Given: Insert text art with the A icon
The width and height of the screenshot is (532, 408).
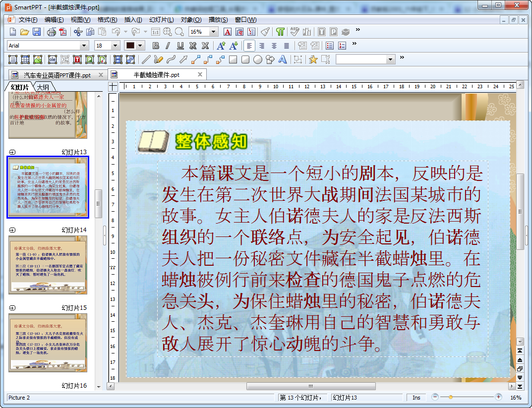Looking at the screenshot, I should pos(282,59).
